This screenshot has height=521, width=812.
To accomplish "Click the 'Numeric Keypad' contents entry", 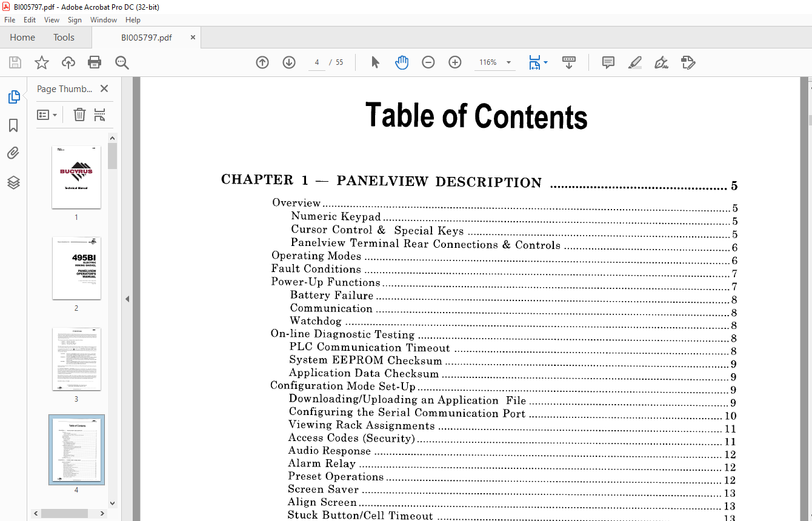I will (336, 216).
